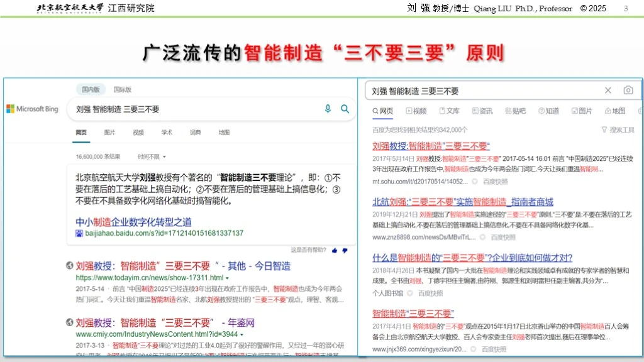
Task: Click the 北京航空航天大学 logo in header
Action: click(x=70, y=8)
